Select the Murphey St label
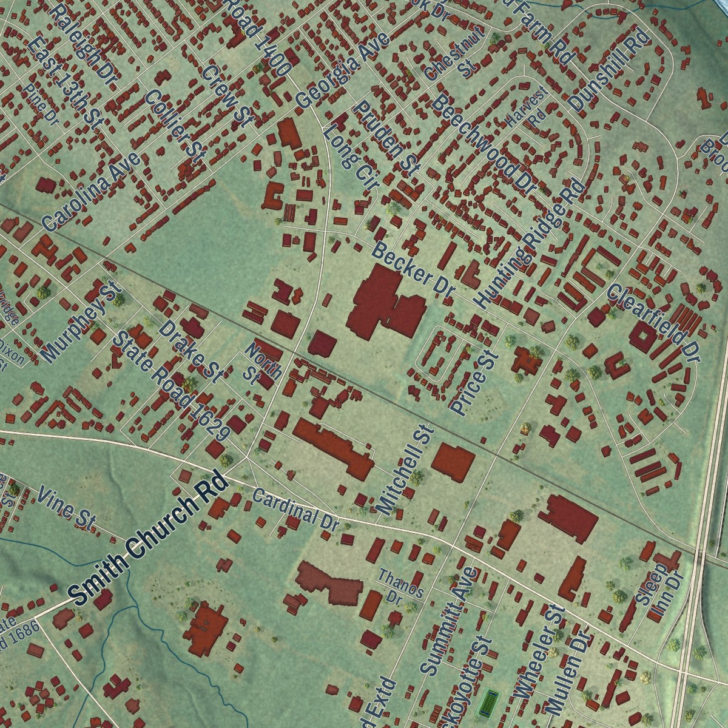This screenshot has height=728, width=728. [x=81, y=321]
